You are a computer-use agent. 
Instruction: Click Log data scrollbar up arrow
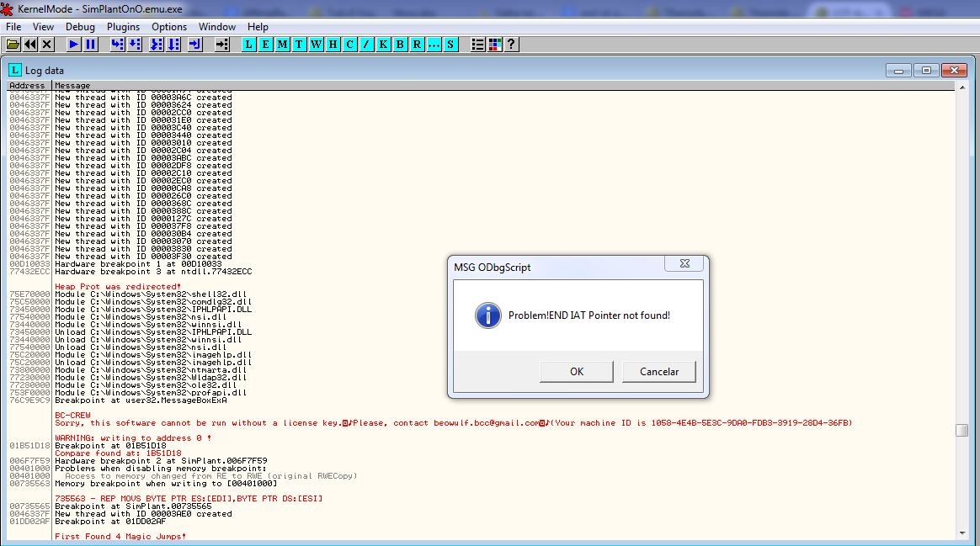pos(961,87)
